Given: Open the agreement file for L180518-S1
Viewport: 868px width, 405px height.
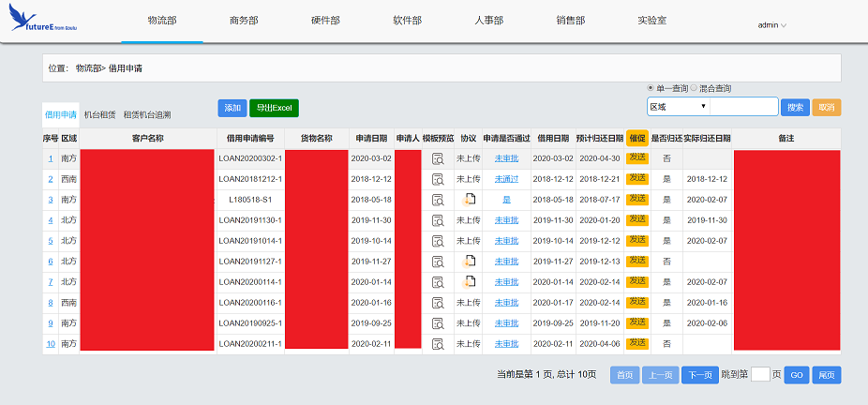Looking at the screenshot, I should coord(470,199).
